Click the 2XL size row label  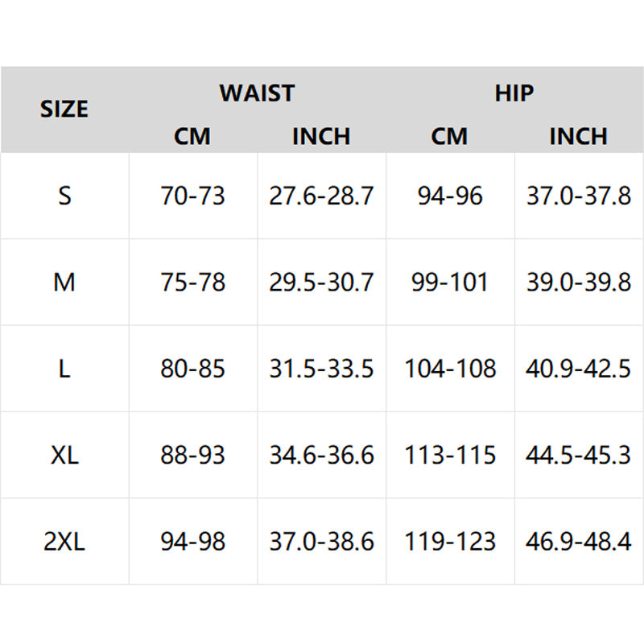pos(64,541)
